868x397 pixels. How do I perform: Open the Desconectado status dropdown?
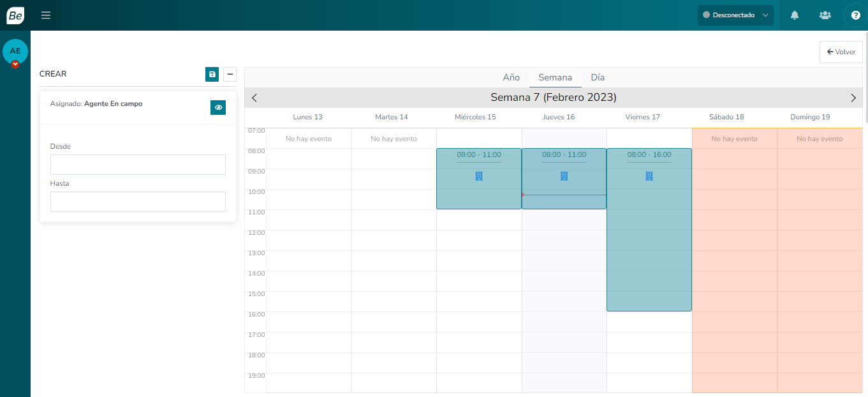(735, 15)
